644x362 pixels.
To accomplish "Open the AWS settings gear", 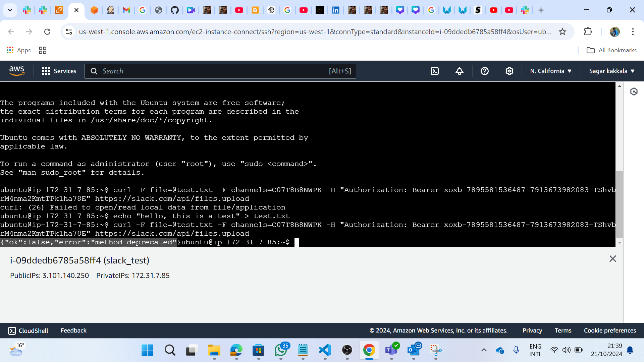I will pyautogui.click(x=509, y=71).
